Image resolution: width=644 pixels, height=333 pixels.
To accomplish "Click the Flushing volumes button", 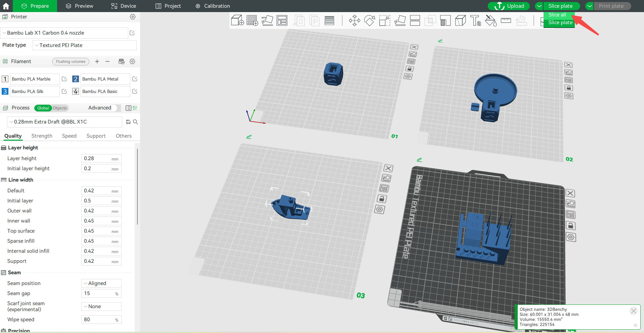I will coord(71,61).
